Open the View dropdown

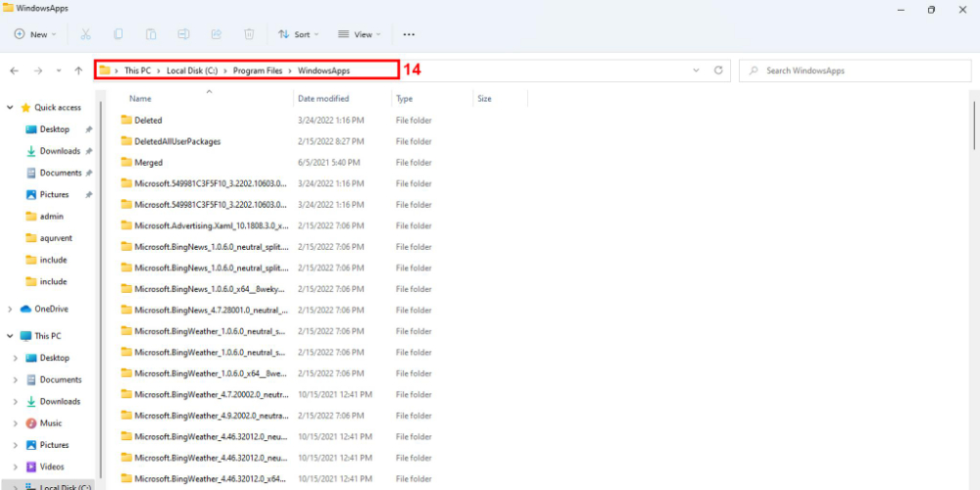click(360, 34)
